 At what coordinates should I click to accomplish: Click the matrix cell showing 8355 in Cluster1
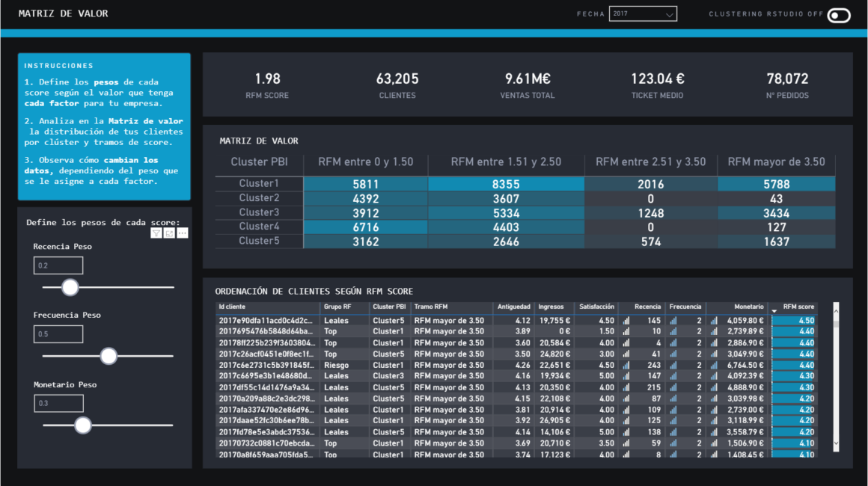pos(506,183)
